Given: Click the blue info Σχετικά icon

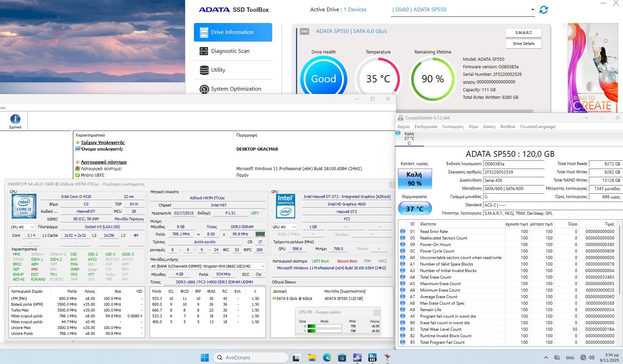Looking at the screenshot, I should 15,119.
